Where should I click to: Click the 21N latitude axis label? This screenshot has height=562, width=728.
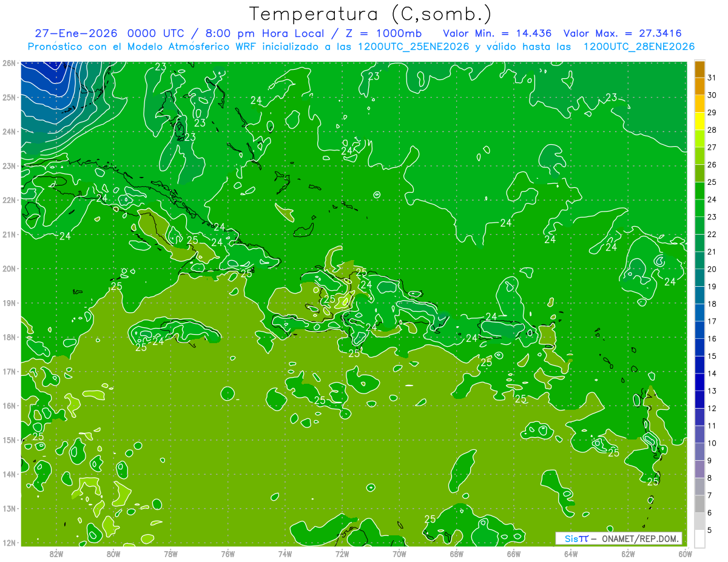click(x=8, y=234)
